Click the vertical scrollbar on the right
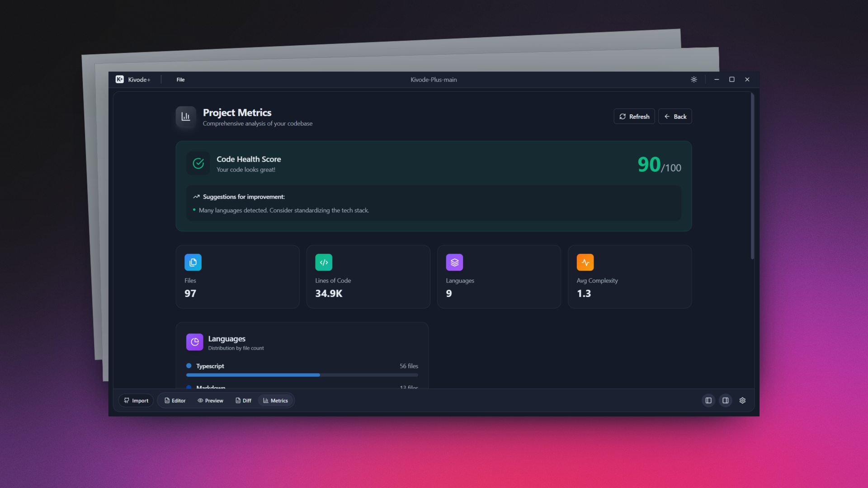The height and width of the screenshot is (488, 868). (752, 176)
